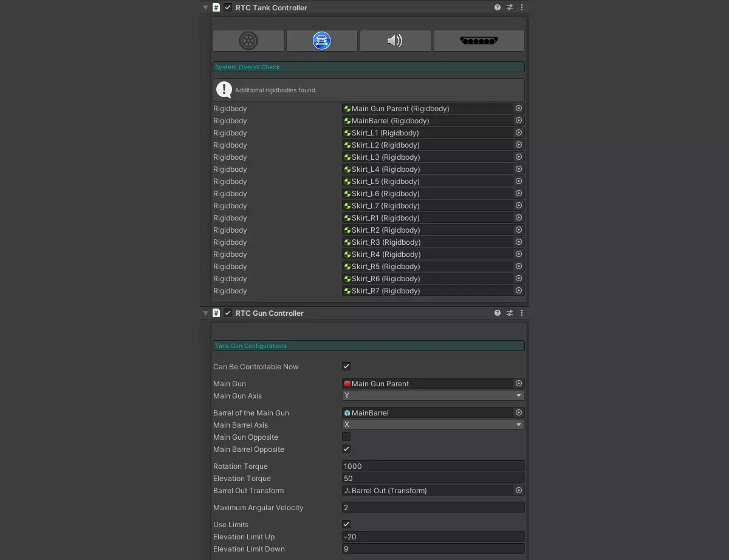
Task: Open object picker for Main Gun Parent (Rigidbody)
Action: pos(519,108)
